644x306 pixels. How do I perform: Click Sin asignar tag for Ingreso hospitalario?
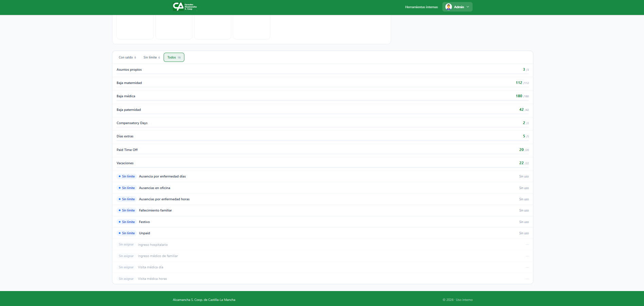(x=126, y=245)
